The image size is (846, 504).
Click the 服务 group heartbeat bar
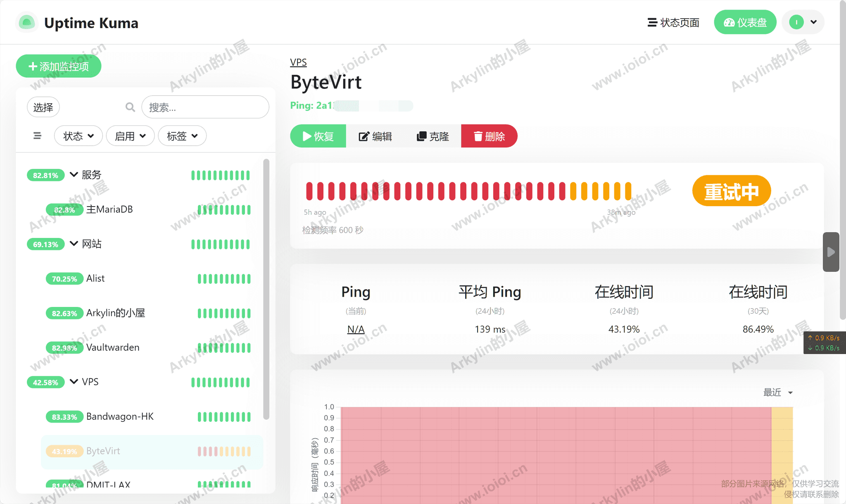pos(221,175)
